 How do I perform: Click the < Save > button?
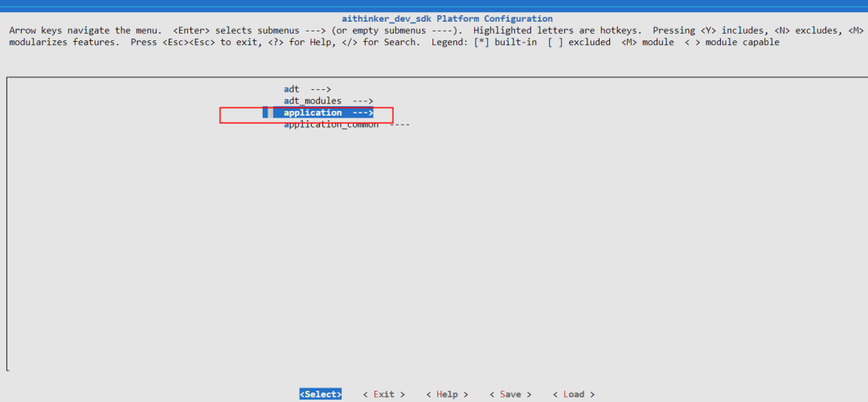tap(510, 394)
